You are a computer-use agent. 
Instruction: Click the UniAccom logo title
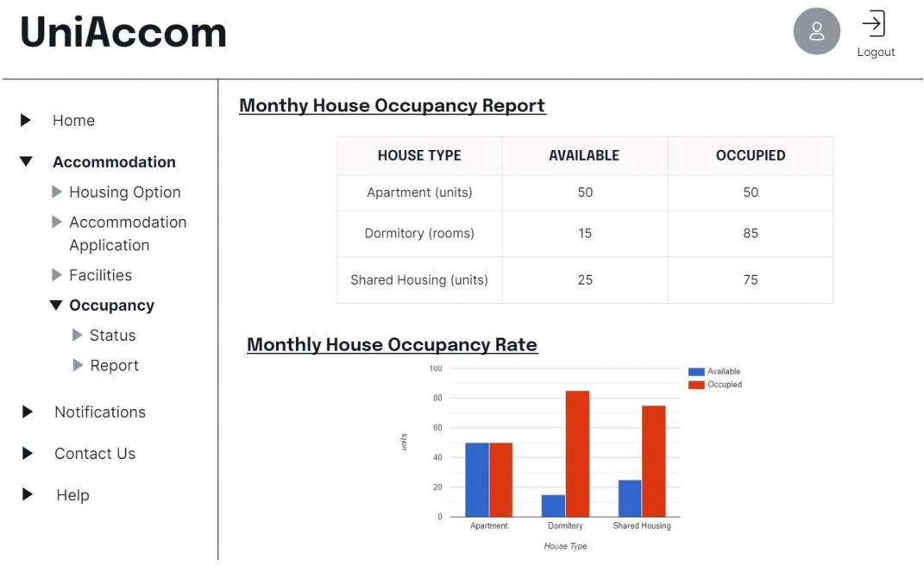pyautogui.click(x=123, y=33)
